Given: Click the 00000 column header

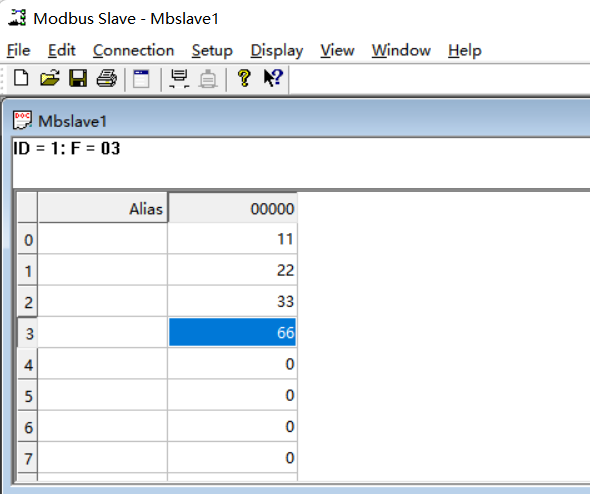Looking at the screenshot, I should (233, 208).
